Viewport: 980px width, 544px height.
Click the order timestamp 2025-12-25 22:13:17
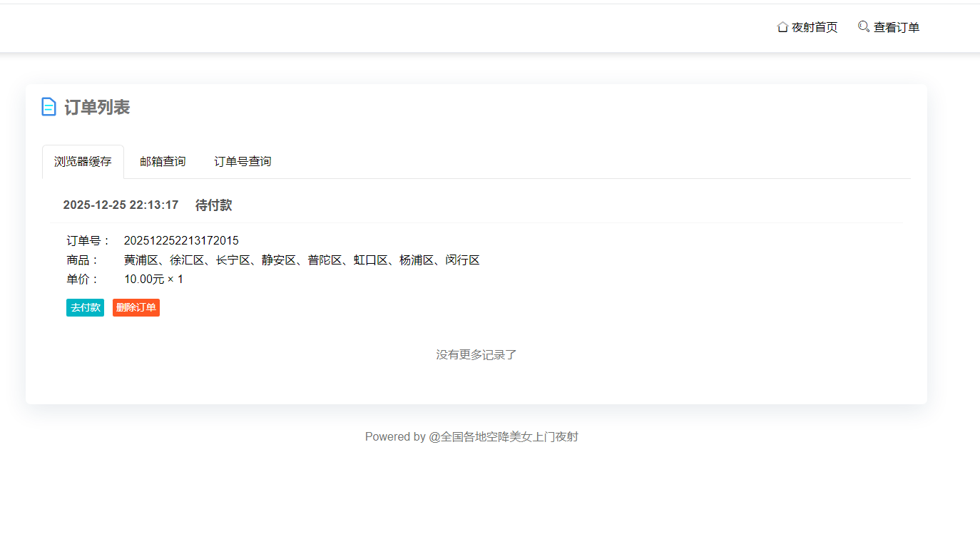(121, 205)
